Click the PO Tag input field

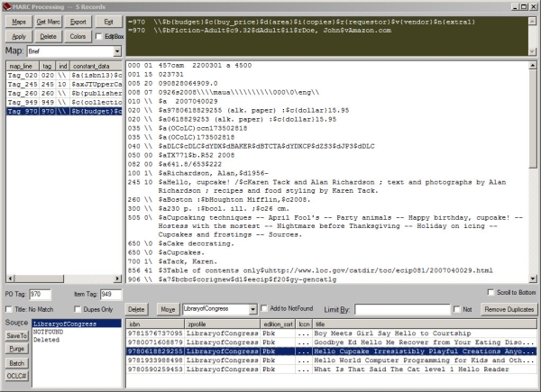click(x=40, y=294)
